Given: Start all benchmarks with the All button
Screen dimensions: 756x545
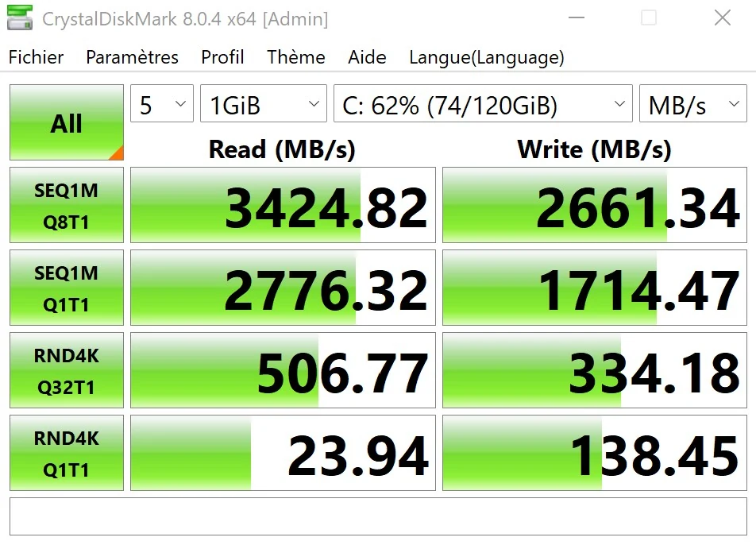Looking at the screenshot, I should tap(67, 122).
